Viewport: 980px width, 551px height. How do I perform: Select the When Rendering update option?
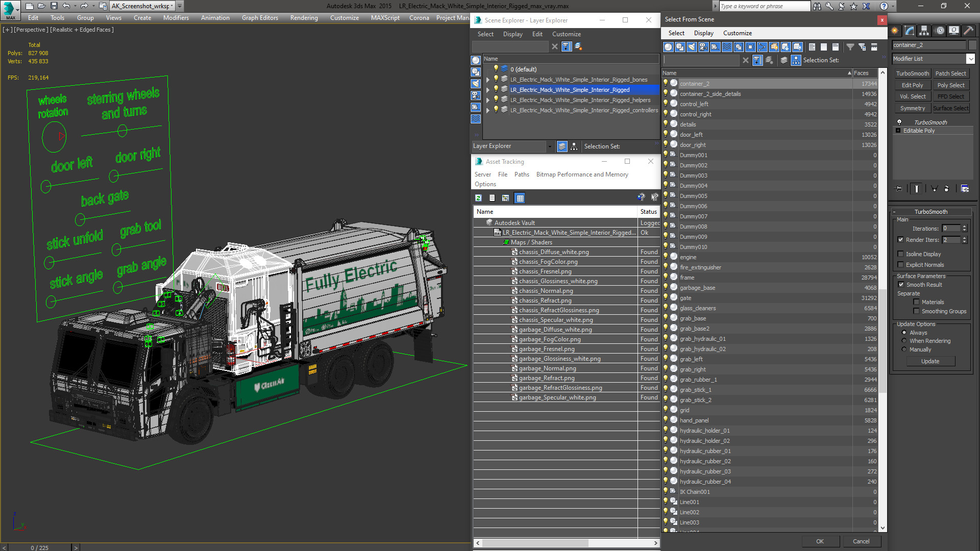pos(904,341)
